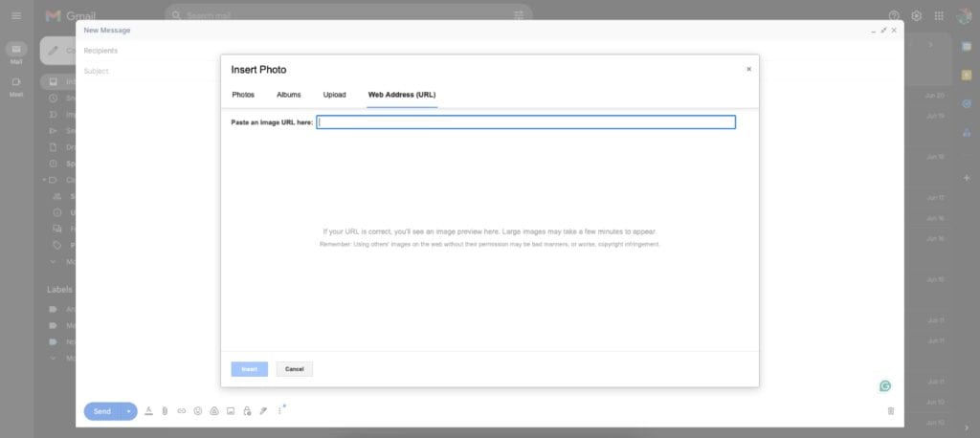Insert files using Google Drive icon
Screen dimensions: 980x438
213,410
